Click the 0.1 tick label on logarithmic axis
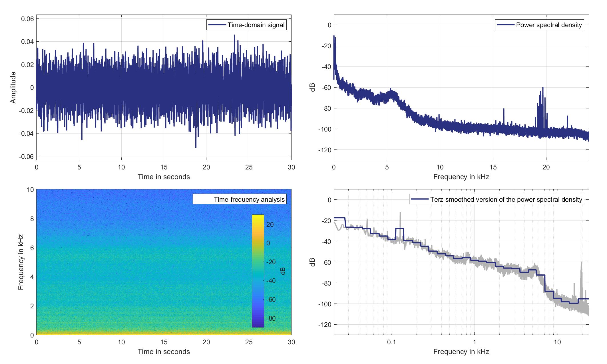 [391, 342]
